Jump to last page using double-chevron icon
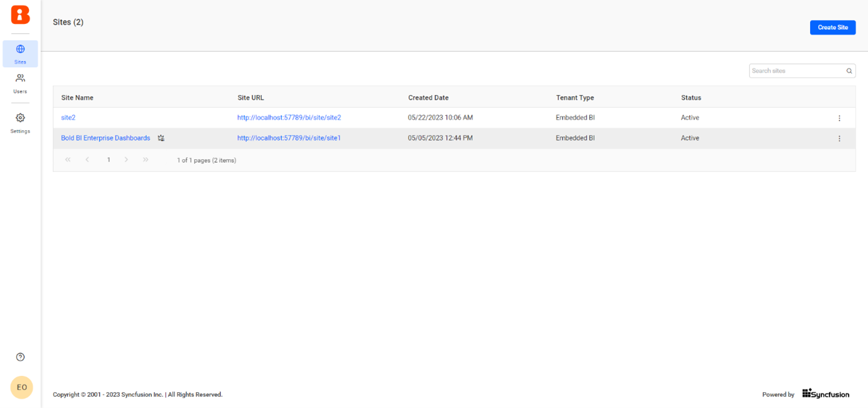The width and height of the screenshot is (868, 408). click(x=145, y=159)
